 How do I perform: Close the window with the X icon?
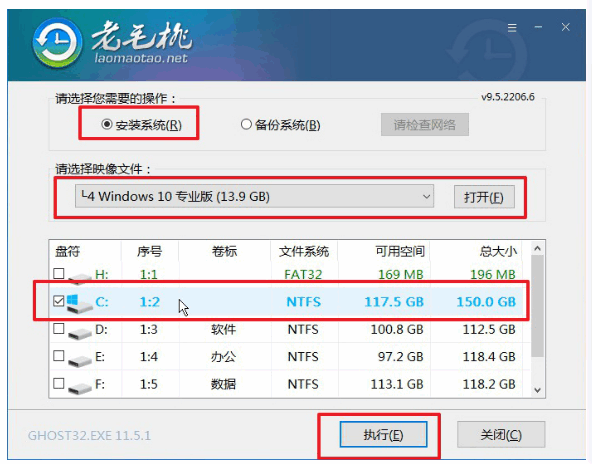pos(565,27)
